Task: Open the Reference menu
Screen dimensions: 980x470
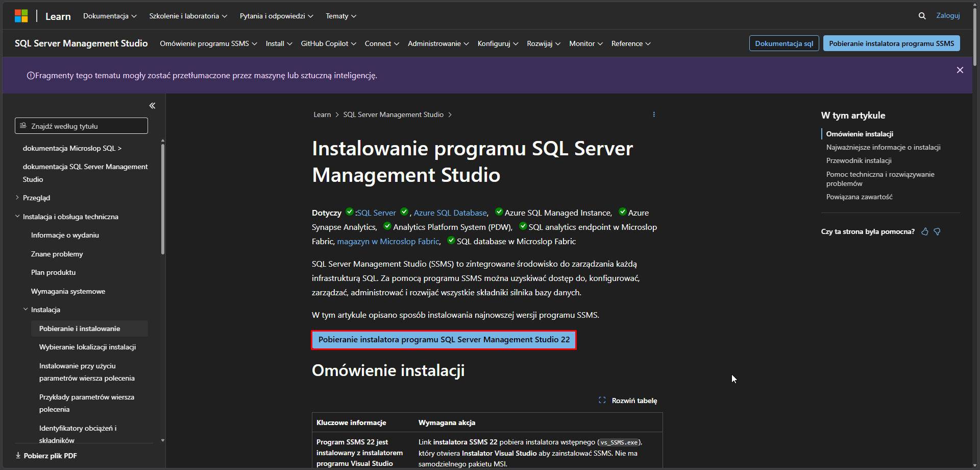Action: point(631,43)
